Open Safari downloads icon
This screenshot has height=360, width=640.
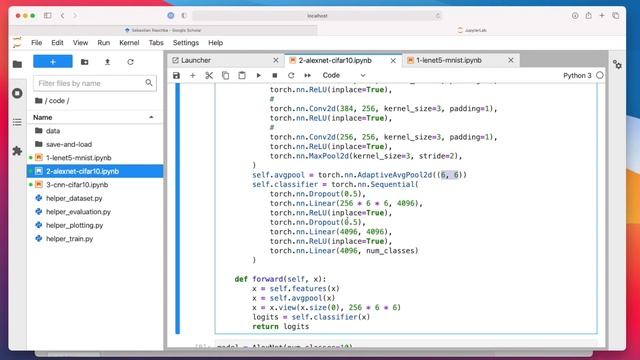(x=575, y=16)
